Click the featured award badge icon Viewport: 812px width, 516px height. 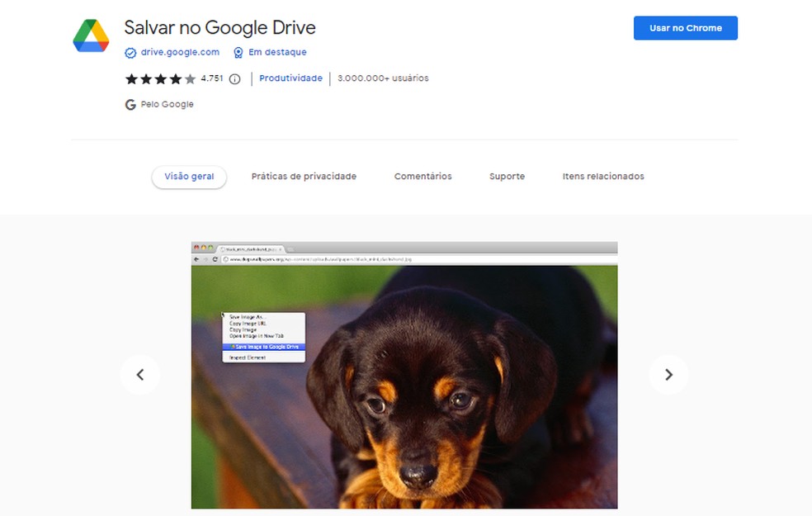[x=238, y=52]
